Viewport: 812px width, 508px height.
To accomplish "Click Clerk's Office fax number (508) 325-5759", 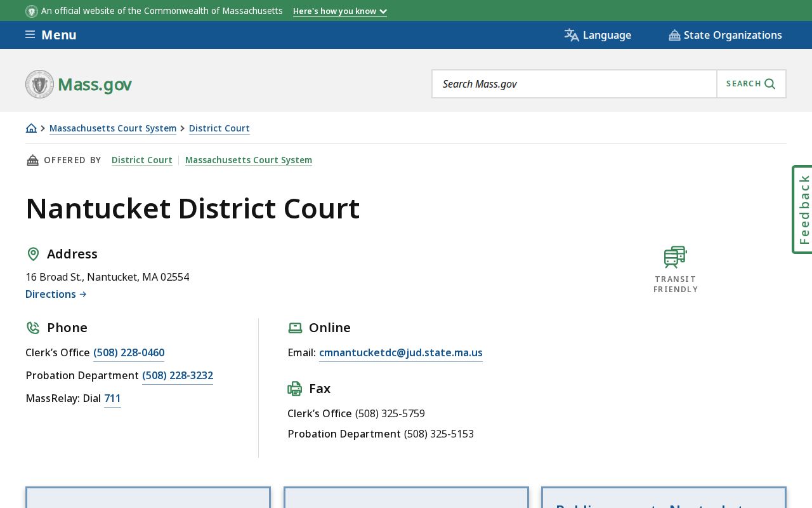I will [390, 413].
